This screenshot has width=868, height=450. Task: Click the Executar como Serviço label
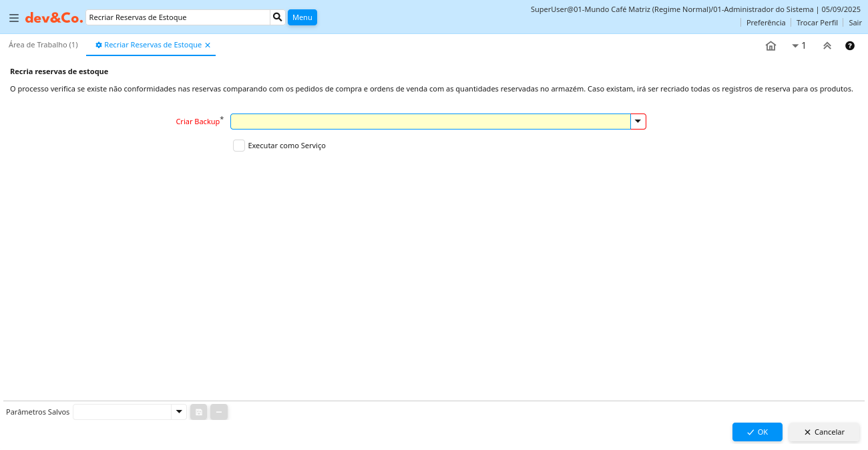point(286,146)
